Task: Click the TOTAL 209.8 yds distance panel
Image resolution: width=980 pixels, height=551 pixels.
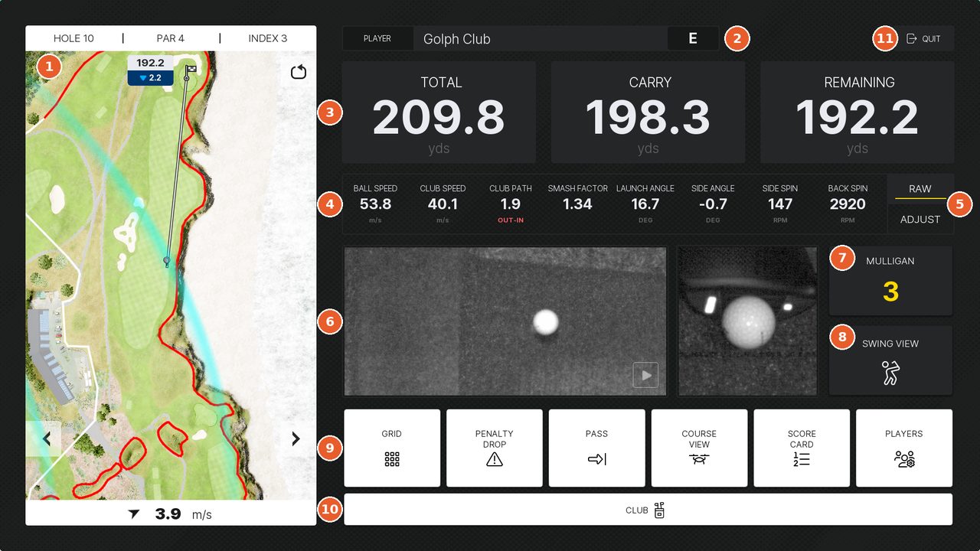Action: point(439,112)
